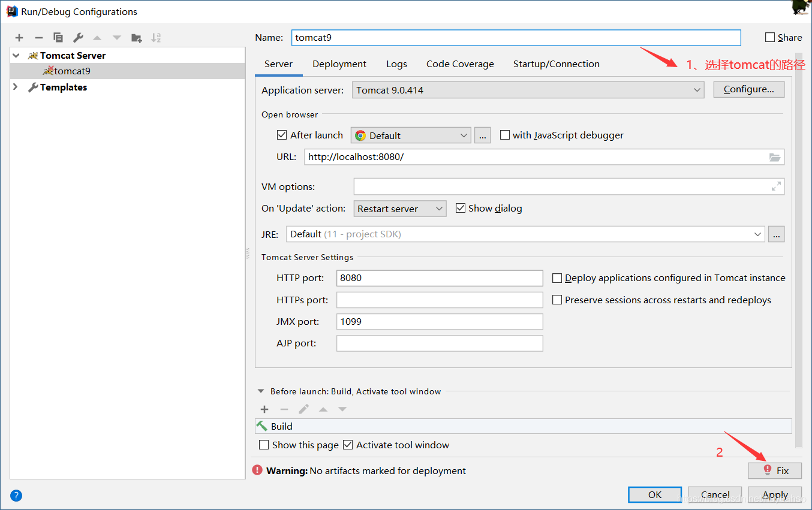Switch to Server tab
The image size is (812, 510).
(278, 64)
